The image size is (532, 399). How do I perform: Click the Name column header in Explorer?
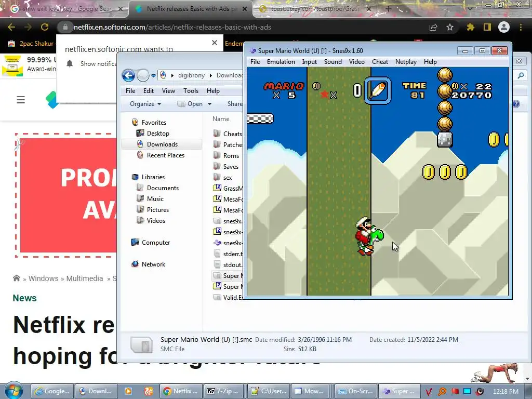point(220,119)
